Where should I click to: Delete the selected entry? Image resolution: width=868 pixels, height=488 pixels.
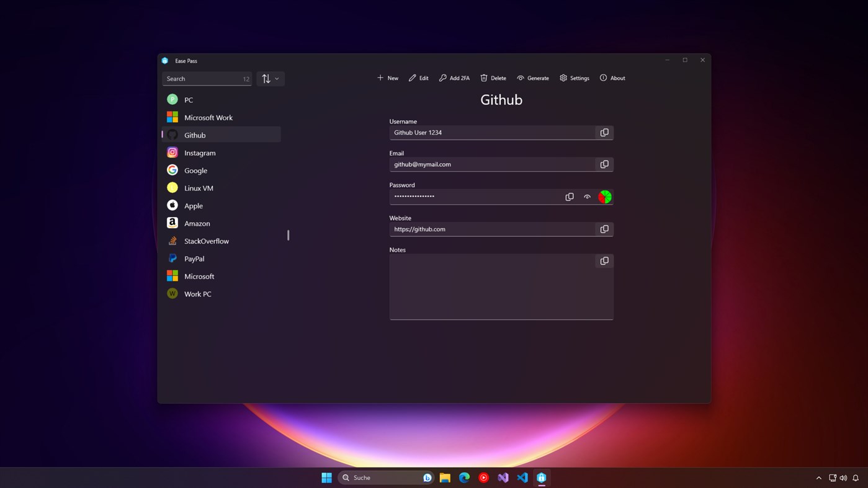493,78
